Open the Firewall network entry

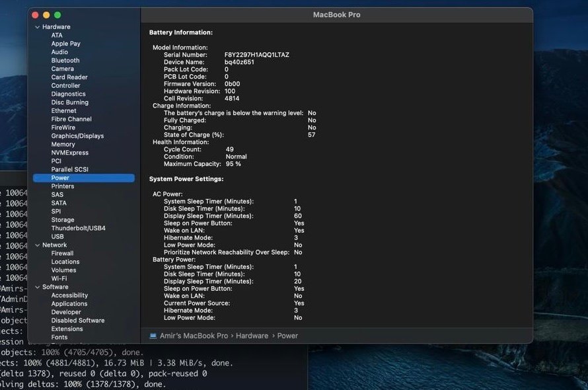pos(62,253)
